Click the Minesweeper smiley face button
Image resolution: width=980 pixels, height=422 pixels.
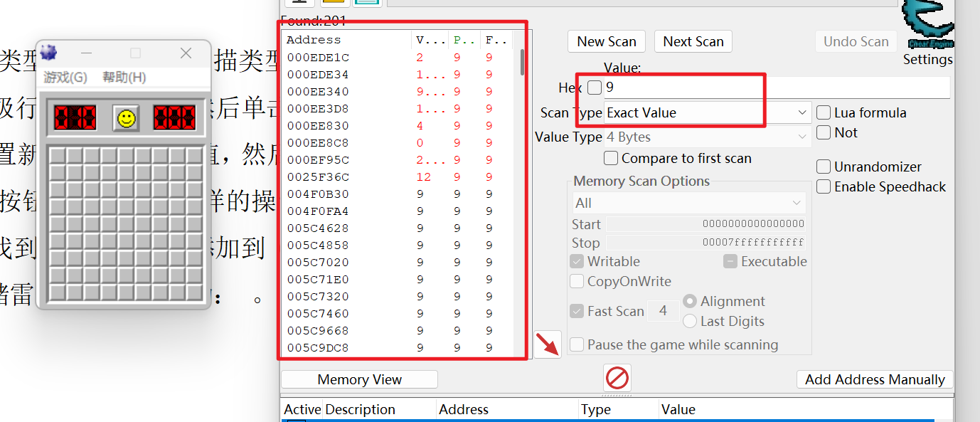point(126,118)
